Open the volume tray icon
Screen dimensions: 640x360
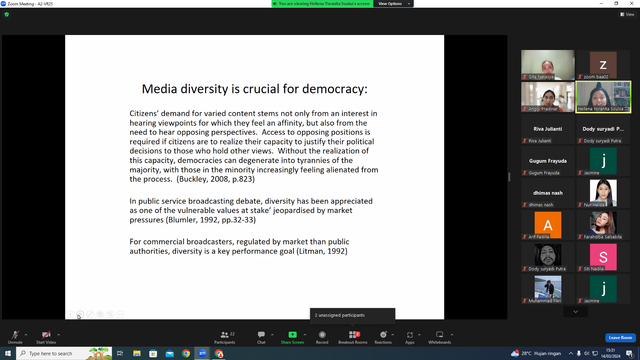tap(587, 353)
